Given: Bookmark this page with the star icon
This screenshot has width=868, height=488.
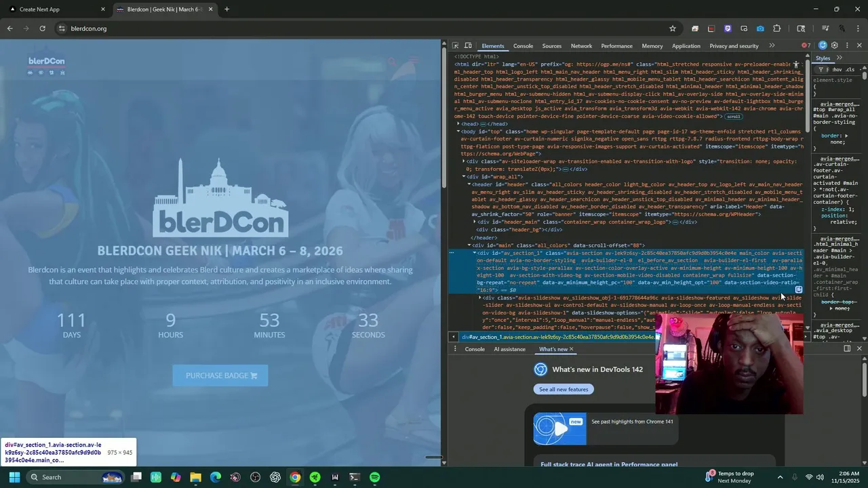Looking at the screenshot, I should 672,28.
